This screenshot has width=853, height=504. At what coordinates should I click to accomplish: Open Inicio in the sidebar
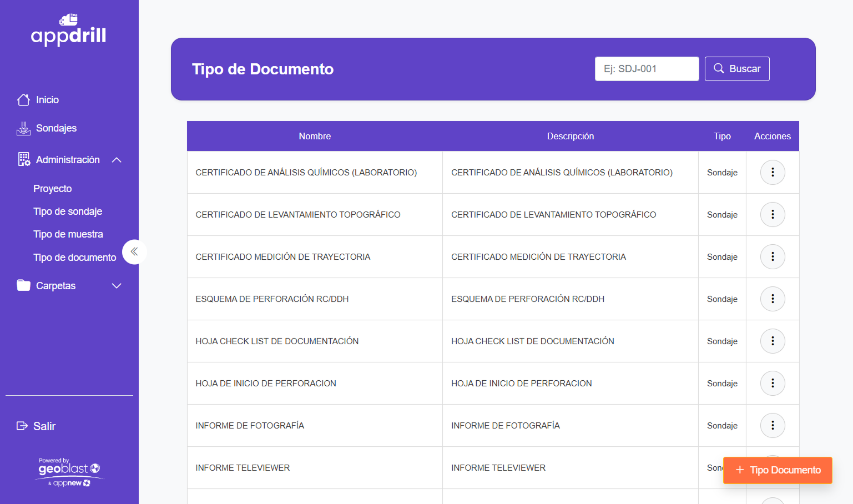point(47,100)
